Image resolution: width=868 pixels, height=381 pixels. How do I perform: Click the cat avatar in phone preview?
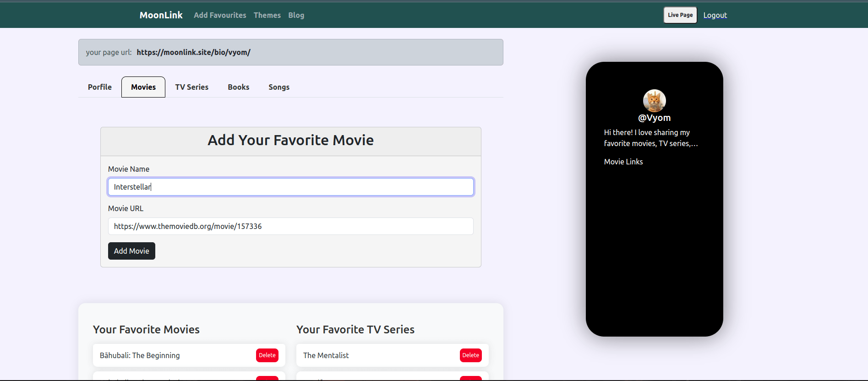[x=654, y=101]
